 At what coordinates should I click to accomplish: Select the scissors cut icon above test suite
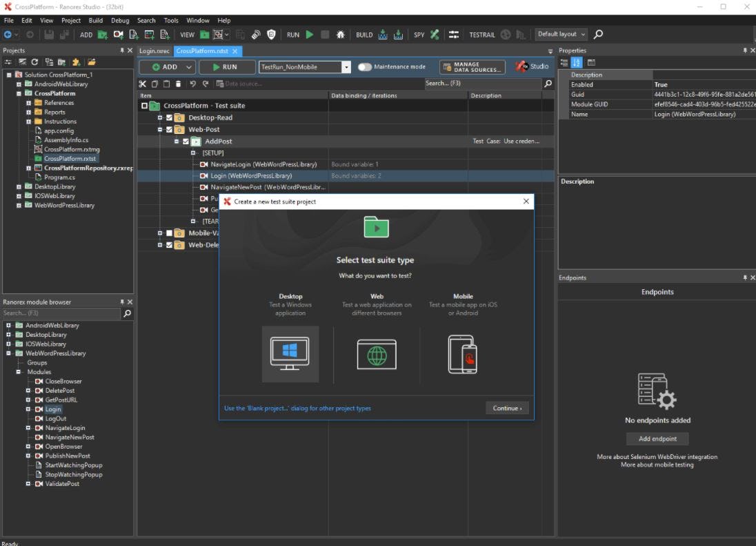coord(143,84)
